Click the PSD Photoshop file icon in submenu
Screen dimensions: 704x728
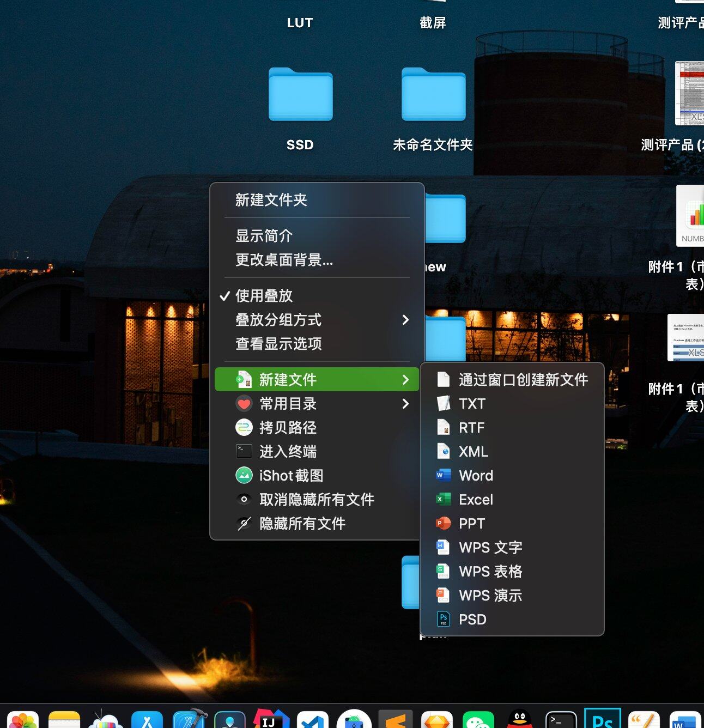443,619
